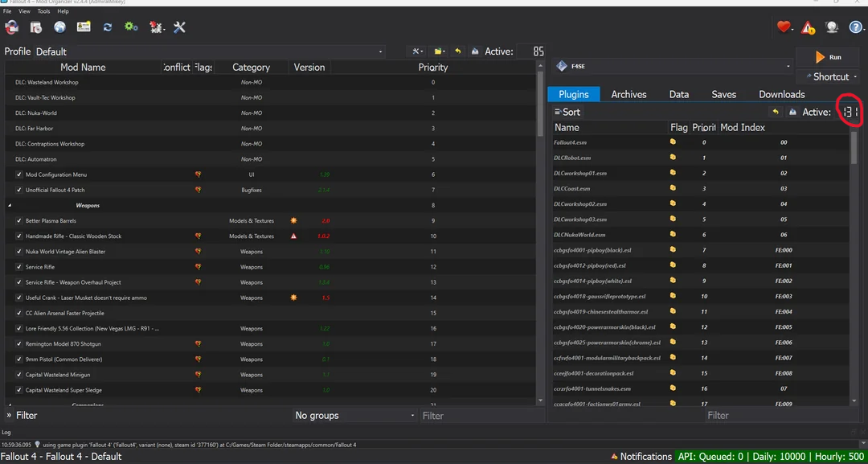Open problems warning triangle icon in toolbar

tap(808, 27)
